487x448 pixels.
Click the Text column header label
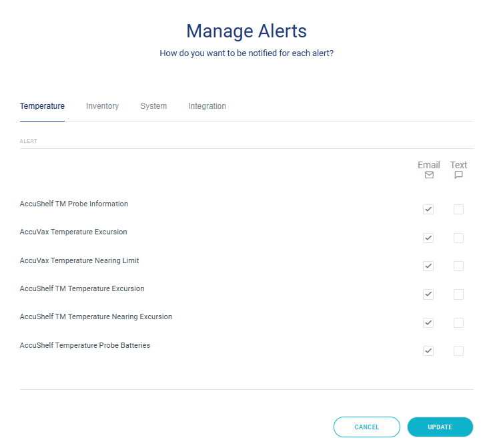click(x=458, y=165)
